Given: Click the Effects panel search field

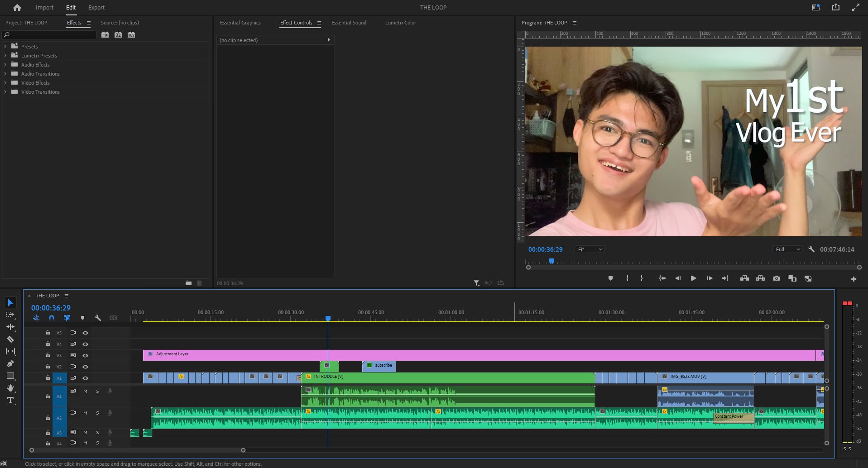Looking at the screenshot, I should pyautogui.click(x=49, y=34).
